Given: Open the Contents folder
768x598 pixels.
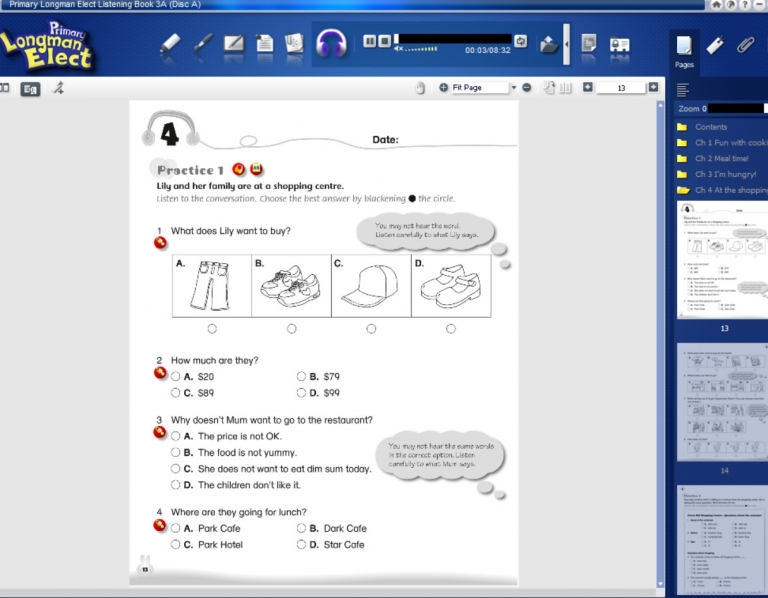Looking at the screenshot, I should click(710, 127).
